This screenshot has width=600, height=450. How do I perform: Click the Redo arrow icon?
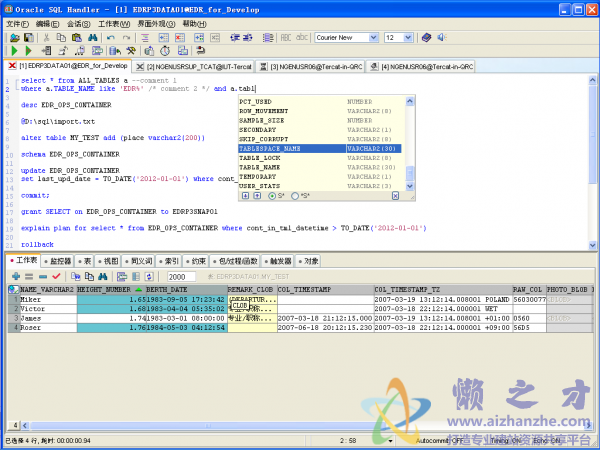[x=126, y=38]
